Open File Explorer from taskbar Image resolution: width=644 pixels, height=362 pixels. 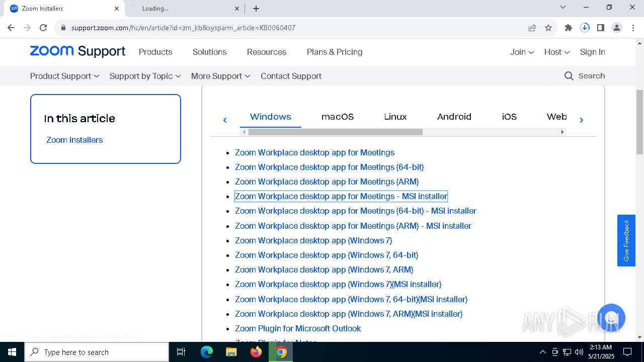pos(231,352)
